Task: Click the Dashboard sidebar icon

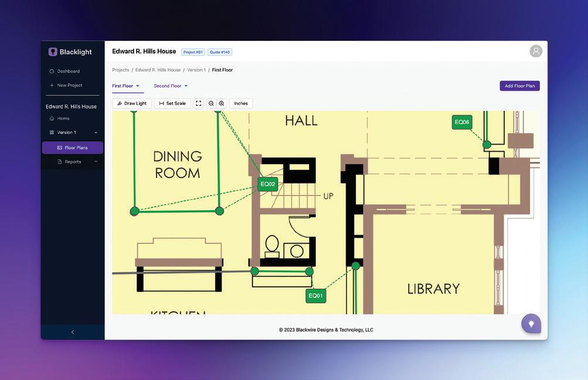Action: click(x=52, y=71)
